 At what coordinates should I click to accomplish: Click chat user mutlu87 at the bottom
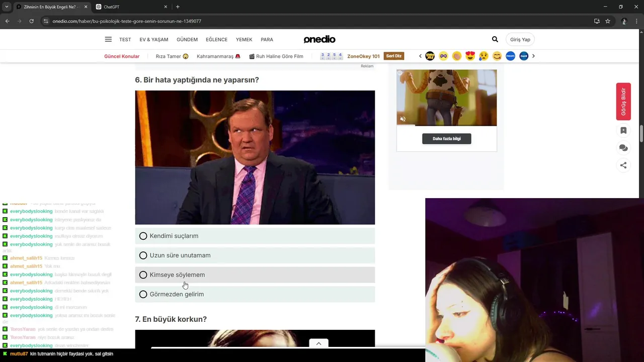(19, 354)
